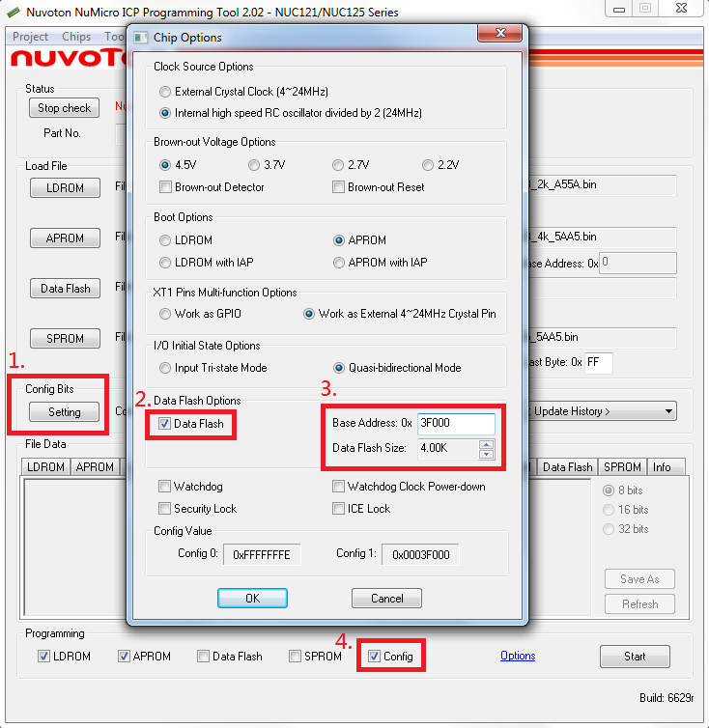Click the Config 1 value field
The image size is (709, 728).
420,554
